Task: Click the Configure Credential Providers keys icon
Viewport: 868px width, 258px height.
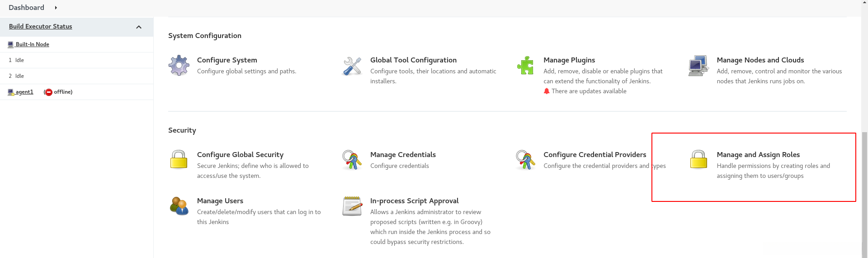Action: point(525,160)
